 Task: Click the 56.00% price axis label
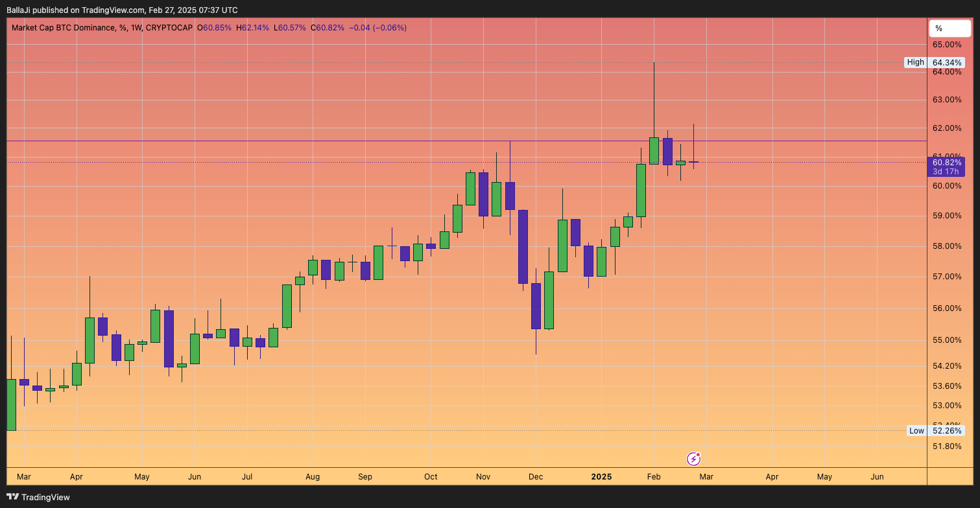tap(947, 308)
